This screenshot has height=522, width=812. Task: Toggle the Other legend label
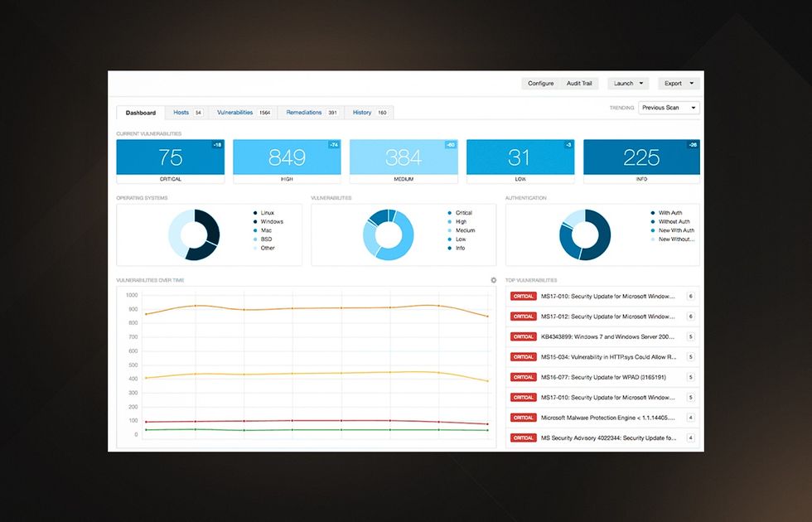click(x=268, y=248)
